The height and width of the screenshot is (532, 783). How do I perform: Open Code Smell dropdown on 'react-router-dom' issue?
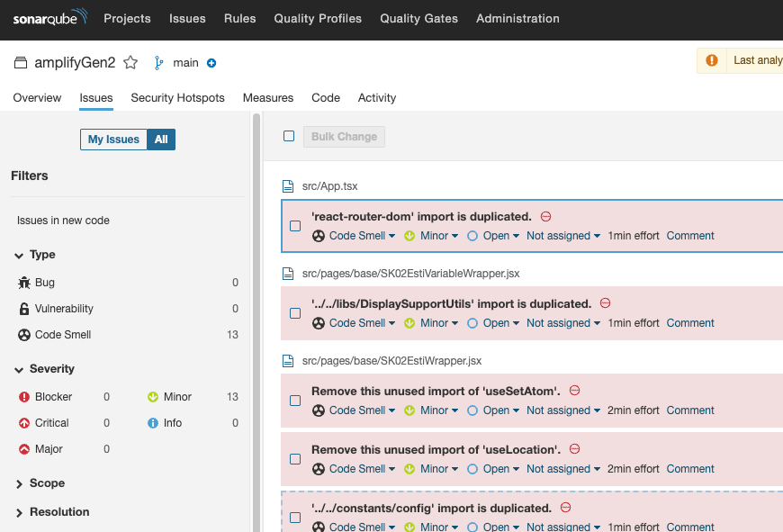(354, 236)
